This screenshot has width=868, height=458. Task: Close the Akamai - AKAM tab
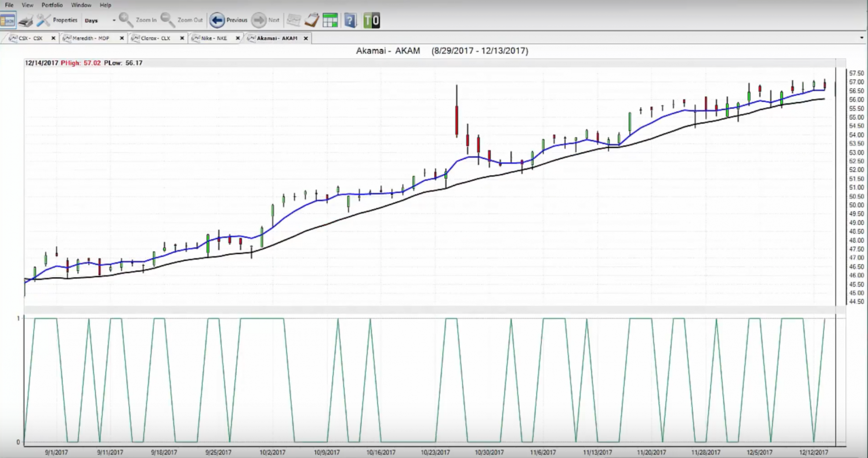(306, 38)
